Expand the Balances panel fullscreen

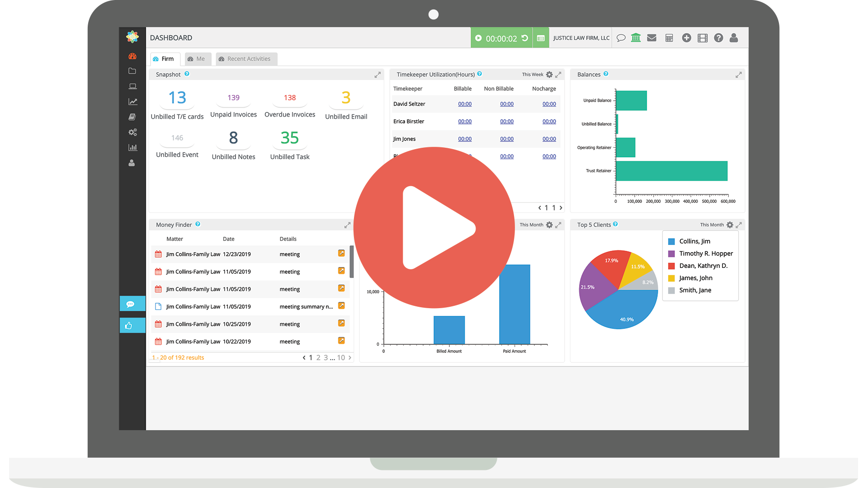click(x=739, y=75)
